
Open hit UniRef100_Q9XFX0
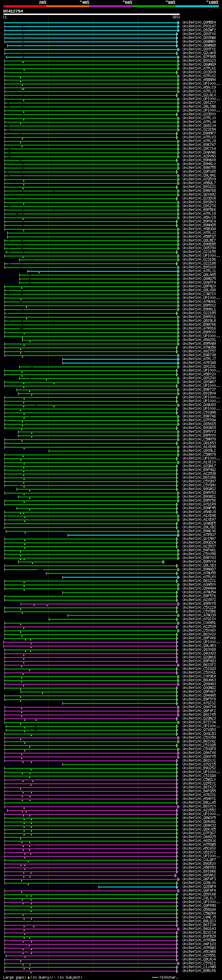[199, 34]
